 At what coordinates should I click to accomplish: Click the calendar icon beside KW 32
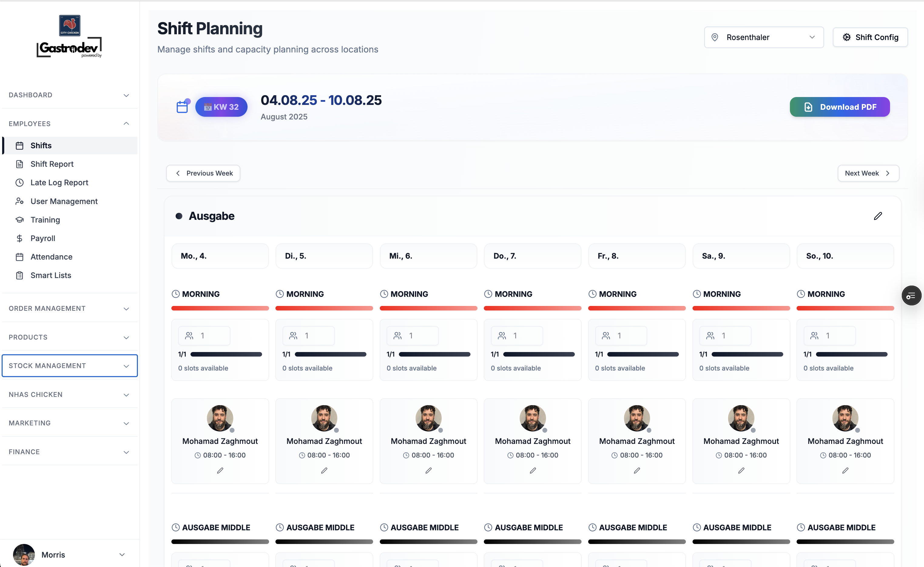click(x=182, y=107)
